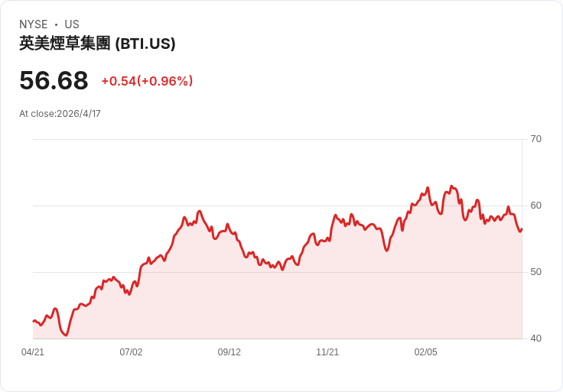Viewport: 563px width, 392px height.
Task: Click the 50 price axis label
Action: (536, 272)
